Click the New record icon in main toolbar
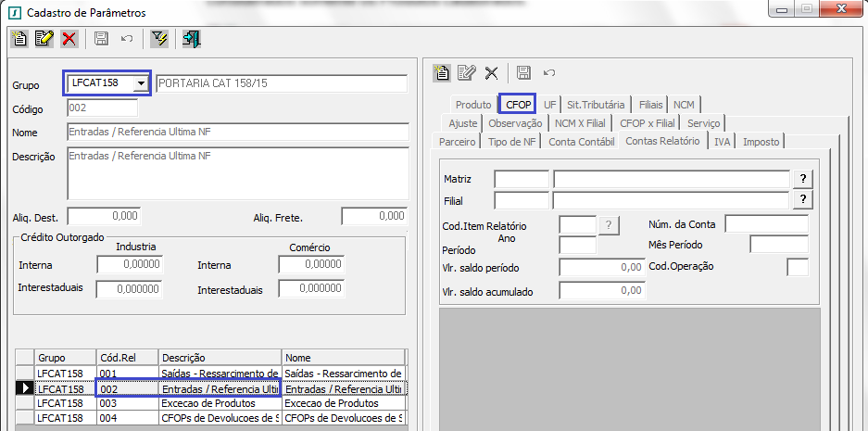The height and width of the screenshot is (431, 868). point(20,39)
